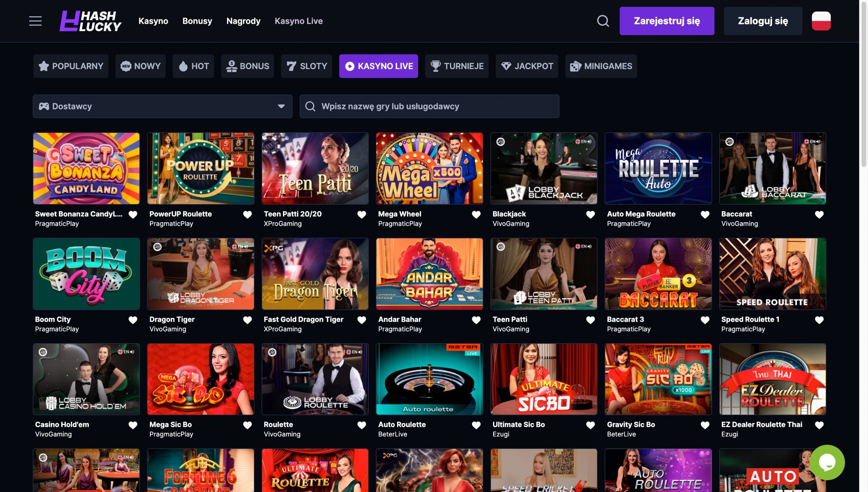Select the SLOTY filter chip
The height and width of the screenshot is (492, 868).
tap(306, 66)
